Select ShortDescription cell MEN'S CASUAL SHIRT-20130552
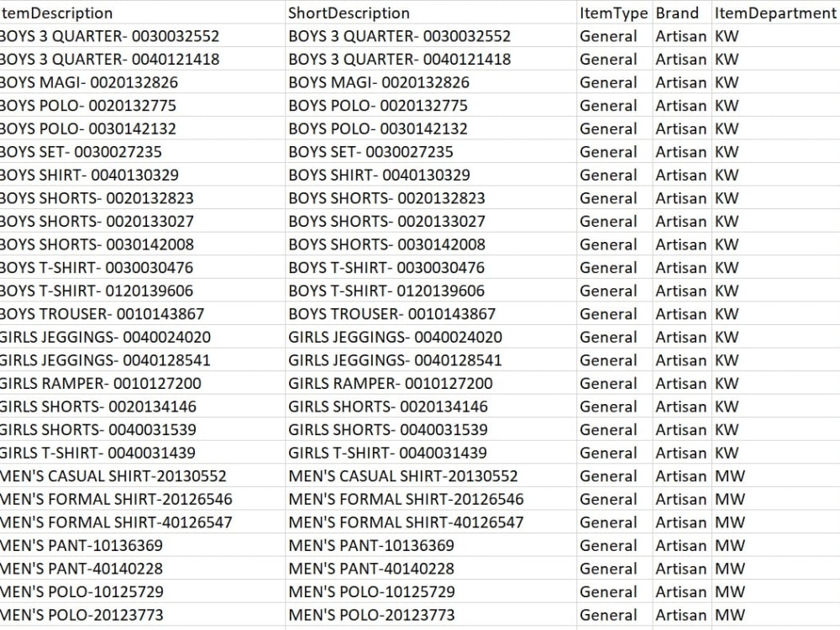 (431, 475)
